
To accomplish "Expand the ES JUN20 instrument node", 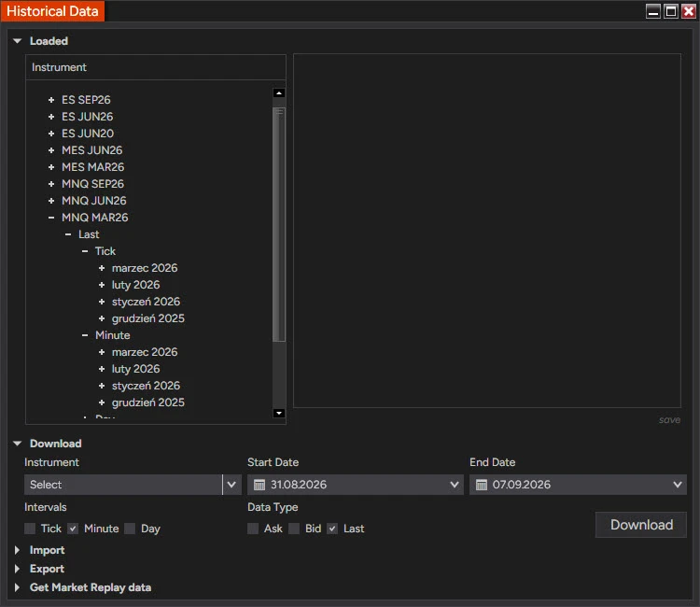I will click(51, 134).
